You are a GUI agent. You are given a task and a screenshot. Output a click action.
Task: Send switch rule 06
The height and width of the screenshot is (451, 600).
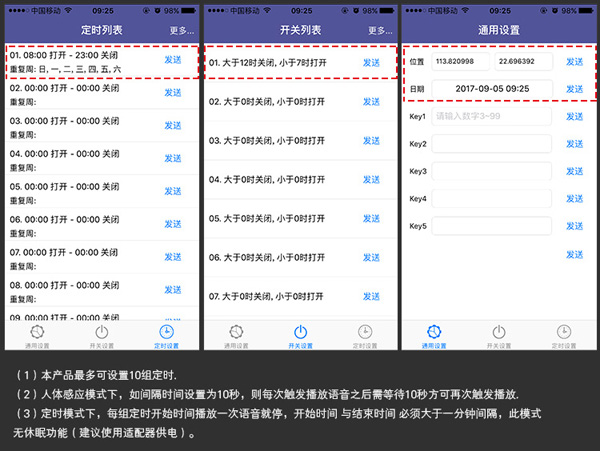click(x=371, y=257)
